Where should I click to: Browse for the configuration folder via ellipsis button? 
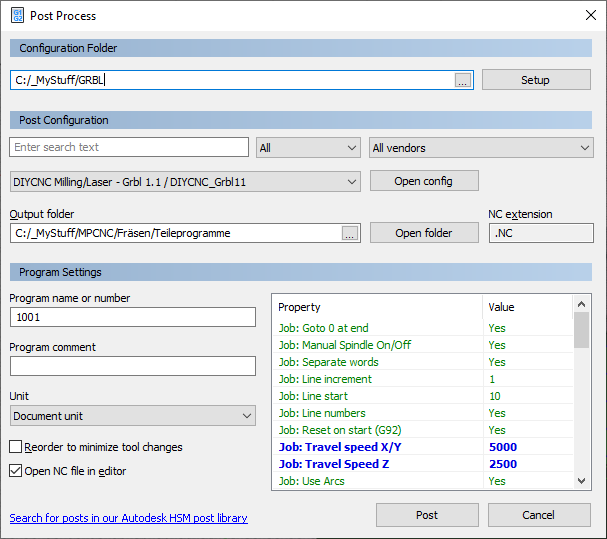(x=463, y=80)
